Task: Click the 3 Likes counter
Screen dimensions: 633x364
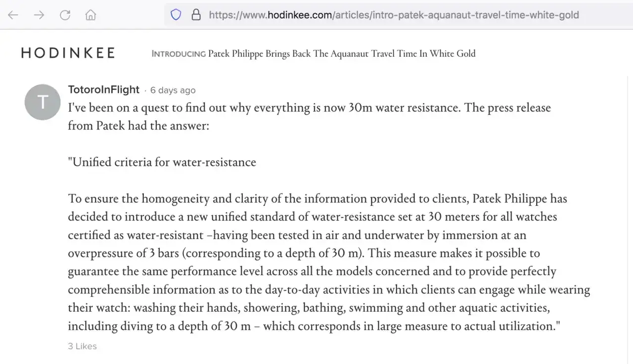Action: (x=82, y=346)
